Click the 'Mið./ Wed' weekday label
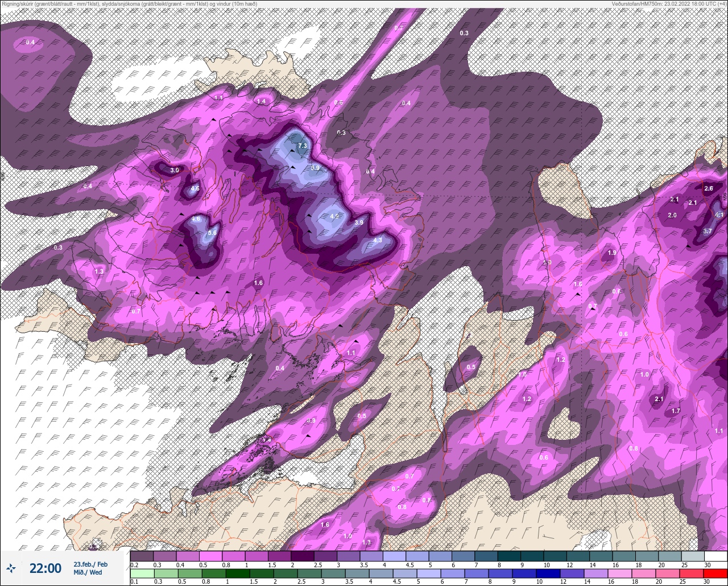This screenshot has width=728, height=586. (x=88, y=572)
